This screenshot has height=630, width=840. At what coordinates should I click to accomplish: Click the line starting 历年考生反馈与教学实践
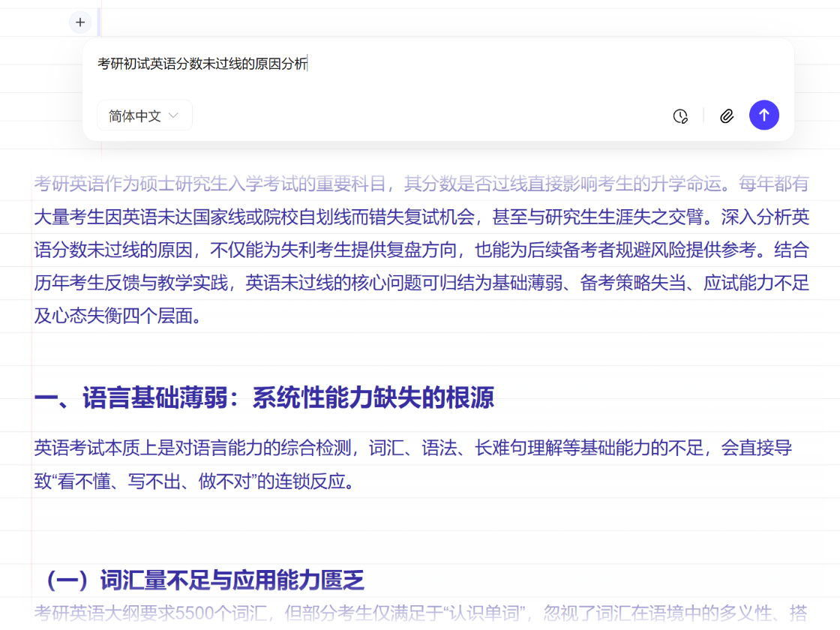pyautogui.click(x=420, y=283)
